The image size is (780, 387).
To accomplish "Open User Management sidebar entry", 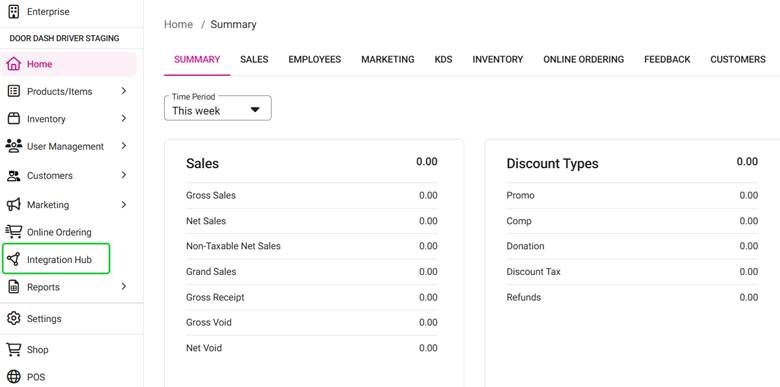I will [x=66, y=146].
